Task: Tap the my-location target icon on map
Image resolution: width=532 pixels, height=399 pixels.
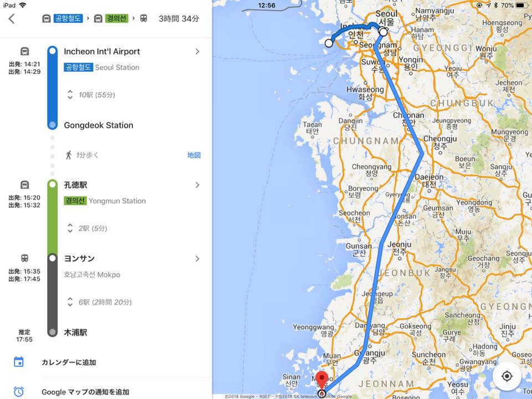Action: click(507, 376)
